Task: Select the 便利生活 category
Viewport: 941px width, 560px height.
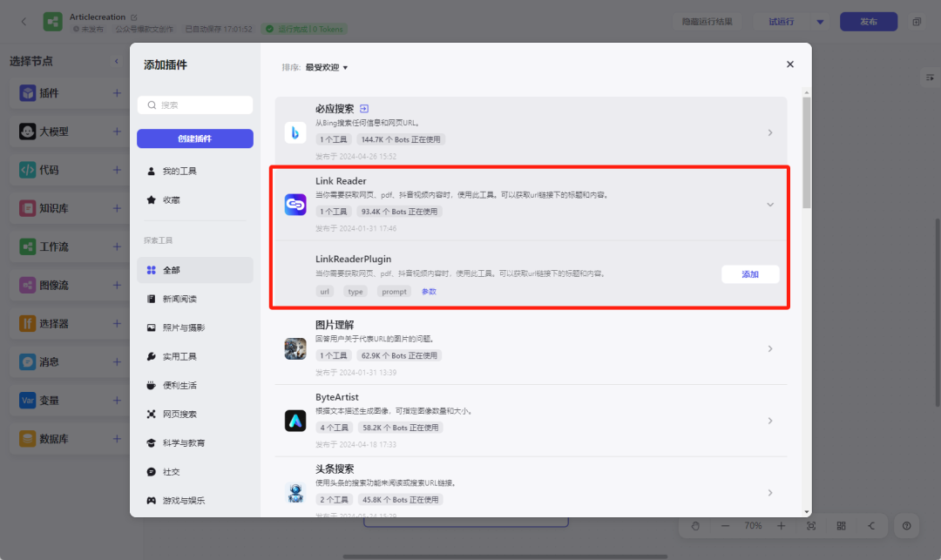Action: 194,385
